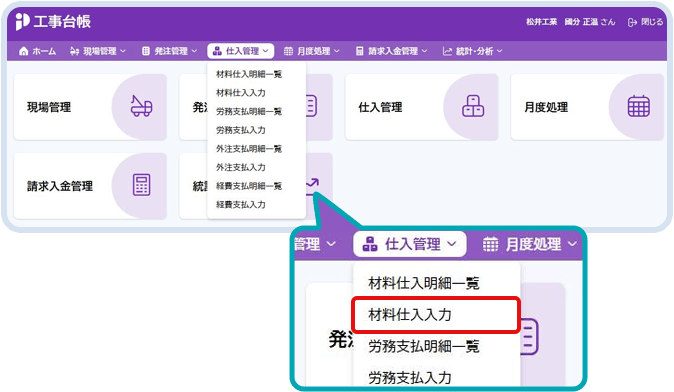Click the 工事台帳 logo icon in header

pyautogui.click(x=22, y=21)
